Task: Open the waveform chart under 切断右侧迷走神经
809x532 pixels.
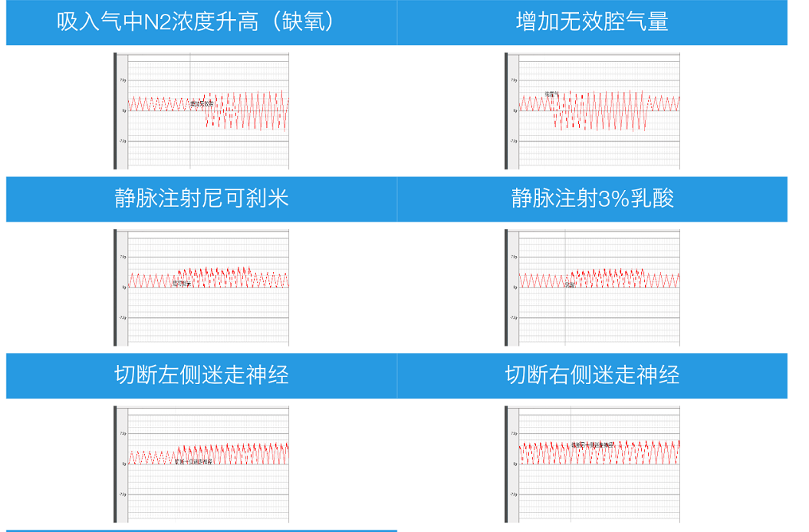Action: [x=592, y=465]
